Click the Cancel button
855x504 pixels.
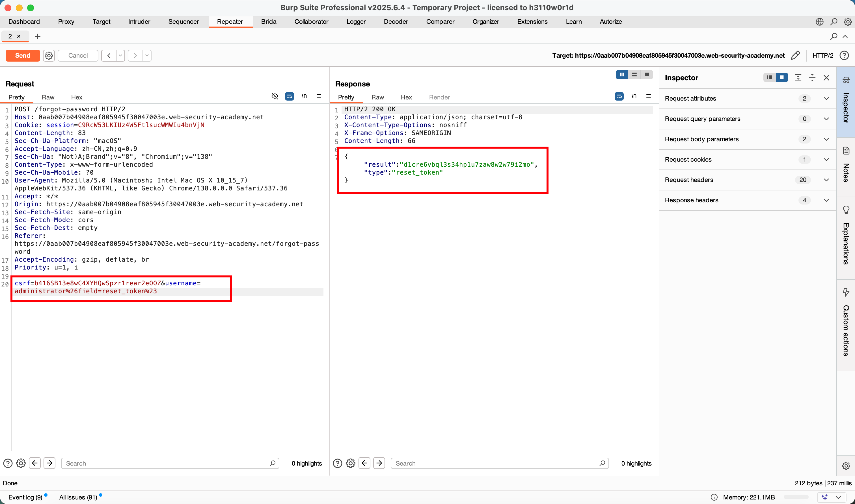[x=78, y=55]
